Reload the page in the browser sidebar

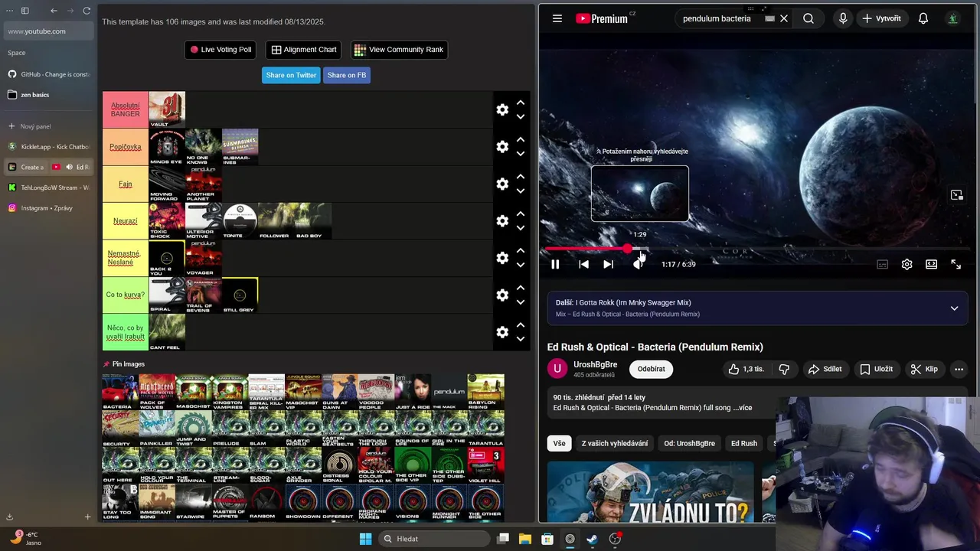pyautogui.click(x=87, y=11)
